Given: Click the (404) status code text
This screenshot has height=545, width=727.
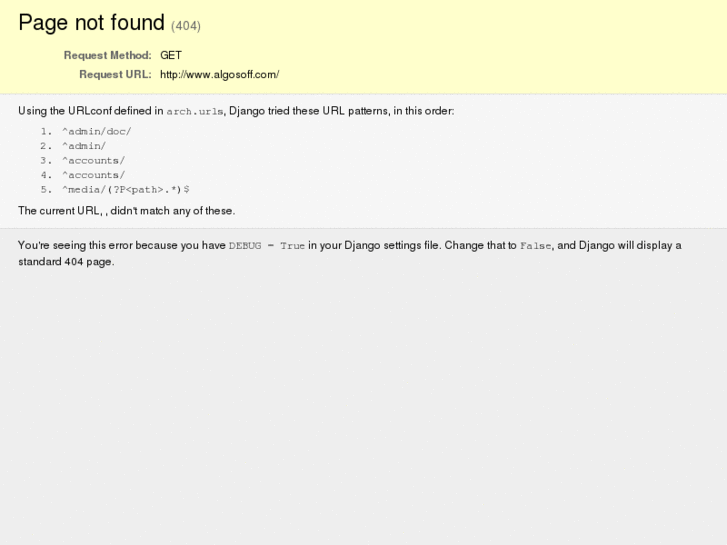Looking at the screenshot, I should [x=186, y=26].
